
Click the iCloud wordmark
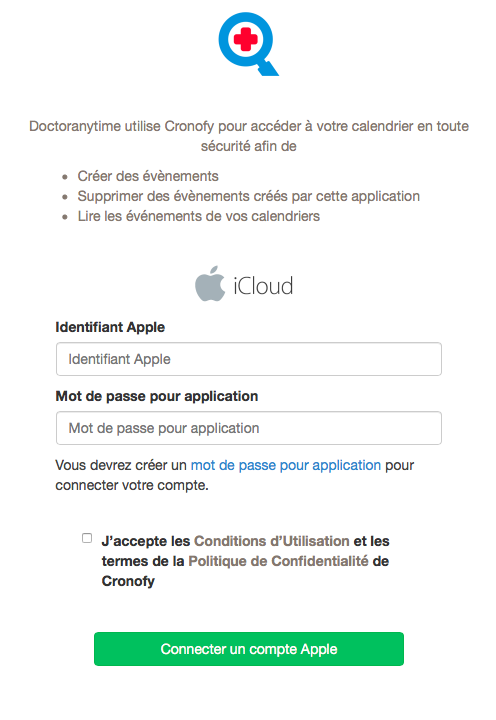(263, 286)
